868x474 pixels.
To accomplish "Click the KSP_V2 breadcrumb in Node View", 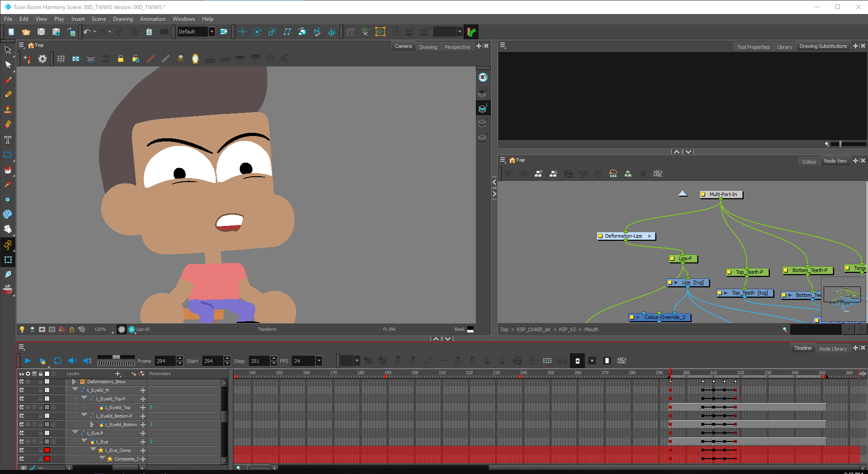I will 567,329.
